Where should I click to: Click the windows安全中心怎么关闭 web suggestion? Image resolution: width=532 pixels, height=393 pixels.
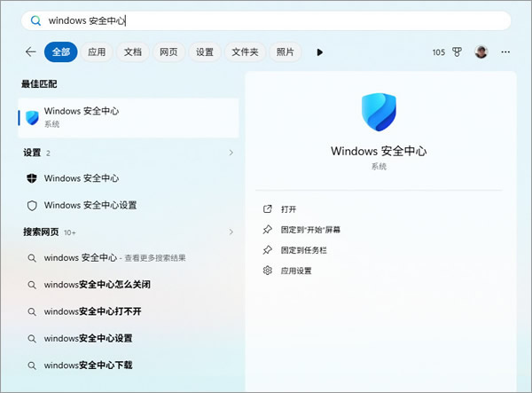click(x=97, y=285)
